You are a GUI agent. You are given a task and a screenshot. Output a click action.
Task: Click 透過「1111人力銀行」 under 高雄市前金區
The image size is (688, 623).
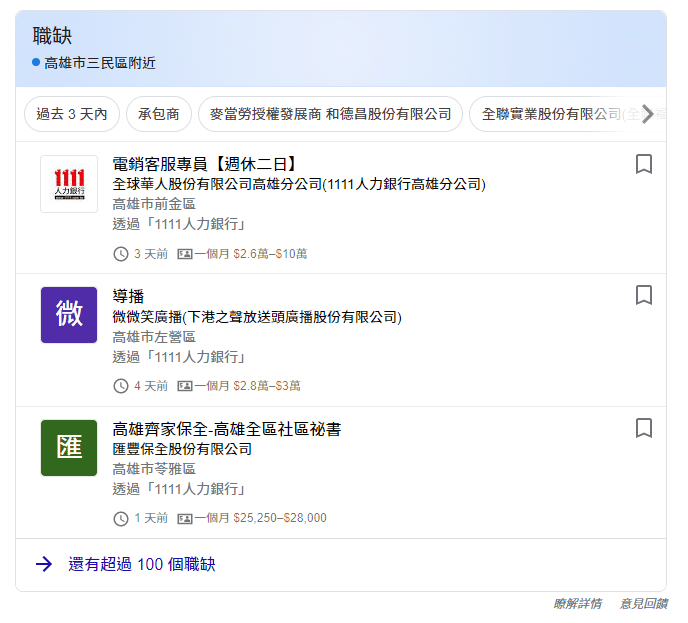pos(179,224)
